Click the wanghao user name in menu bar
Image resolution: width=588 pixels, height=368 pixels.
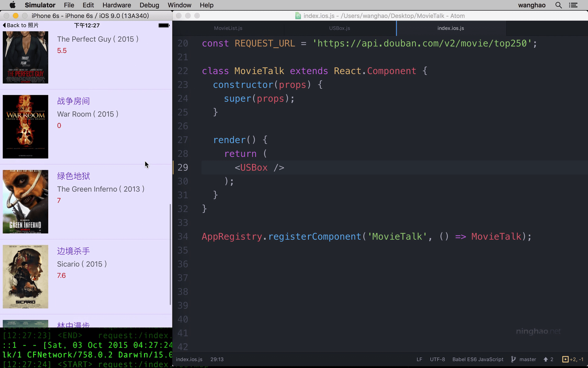coord(532,5)
